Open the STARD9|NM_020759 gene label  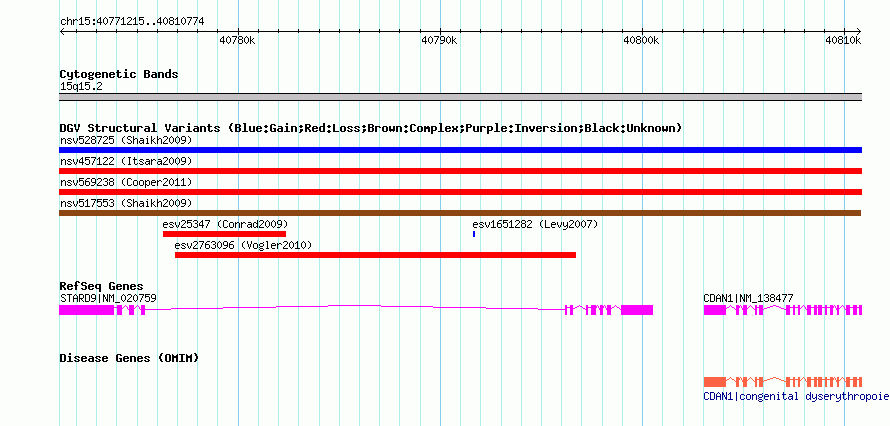click(x=108, y=298)
